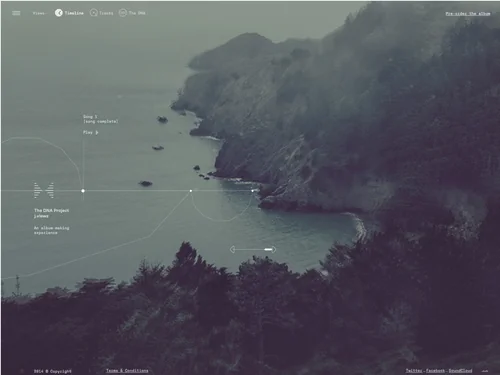Play Song 1 using the Play control

(x=91, y=132)
